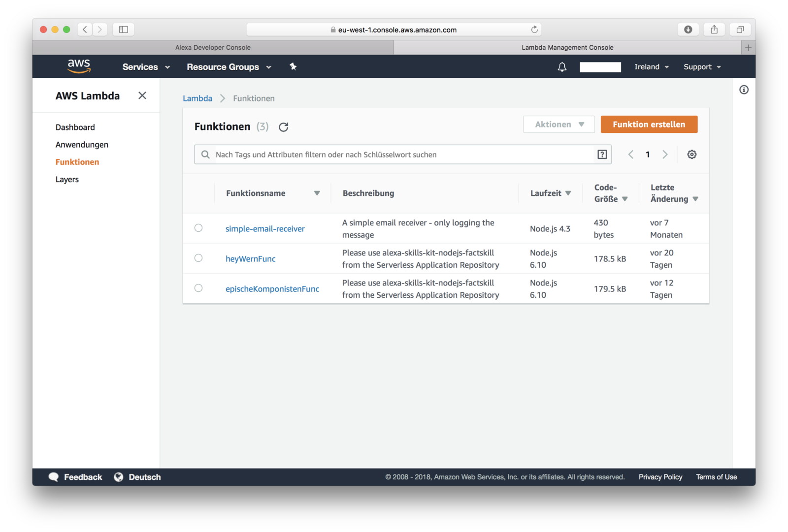The height and width of the screenshot is (532, 788).
Task: Click the account name field in navbar
Action: click(x=600, y=67)
